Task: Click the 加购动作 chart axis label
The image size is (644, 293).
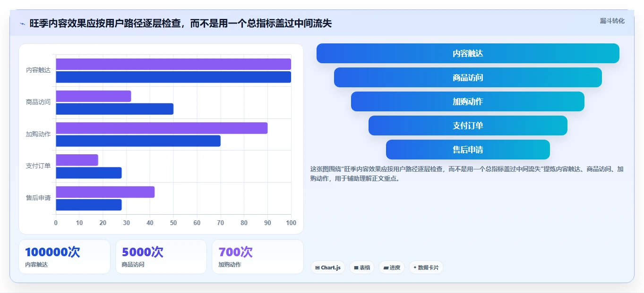Action: tap(38, 134)
